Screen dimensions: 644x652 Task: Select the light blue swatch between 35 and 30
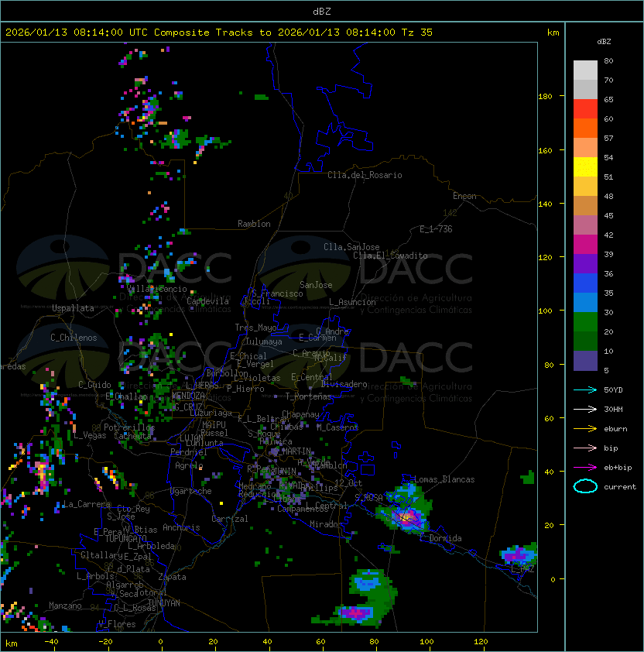coord(585,302)
